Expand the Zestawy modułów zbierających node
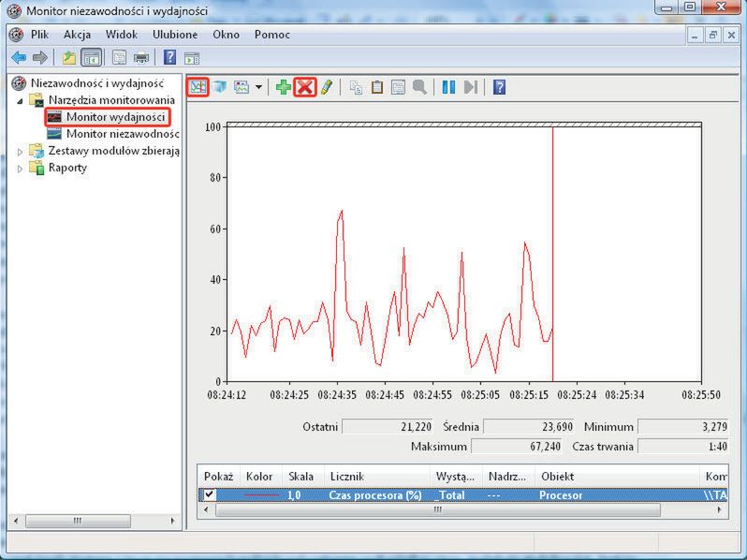 click(x=22, y=151)
